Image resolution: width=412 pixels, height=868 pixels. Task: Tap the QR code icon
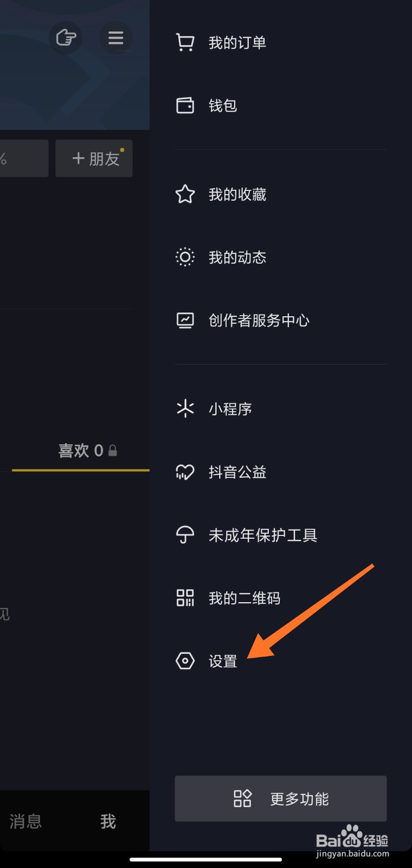pos(185,598)
